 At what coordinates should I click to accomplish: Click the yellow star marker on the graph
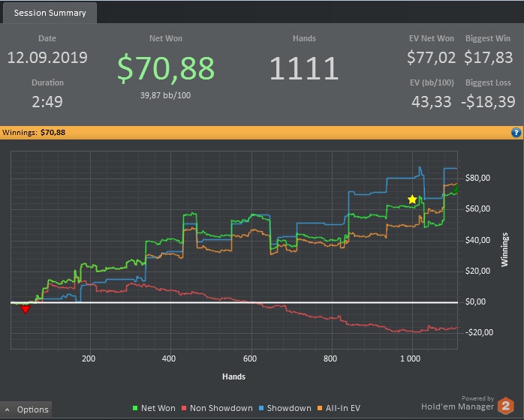[412, 199]
